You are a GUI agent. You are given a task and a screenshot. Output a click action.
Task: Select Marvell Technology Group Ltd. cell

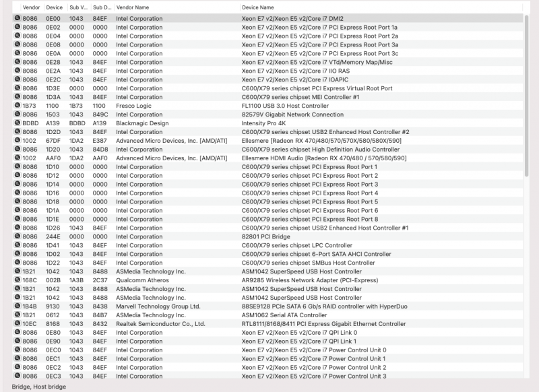pos(158,306)
